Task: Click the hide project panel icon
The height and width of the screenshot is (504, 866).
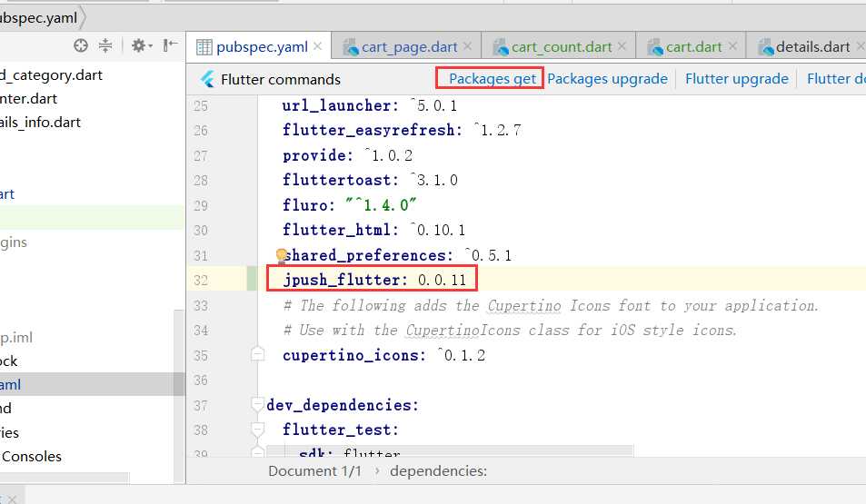Action: pos(170,45)
